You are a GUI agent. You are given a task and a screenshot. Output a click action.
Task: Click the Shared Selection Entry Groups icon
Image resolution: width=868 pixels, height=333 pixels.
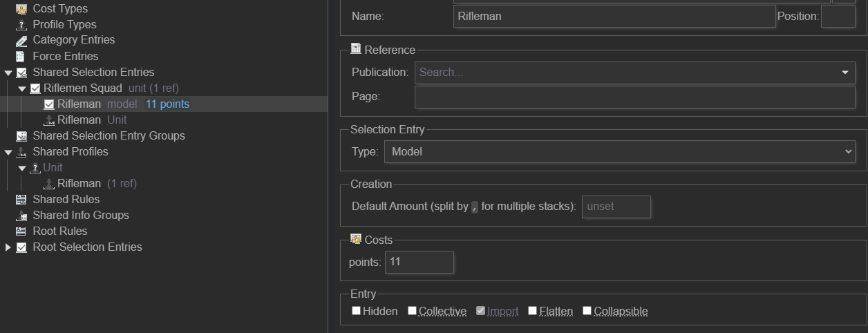(x=21, y=136)
